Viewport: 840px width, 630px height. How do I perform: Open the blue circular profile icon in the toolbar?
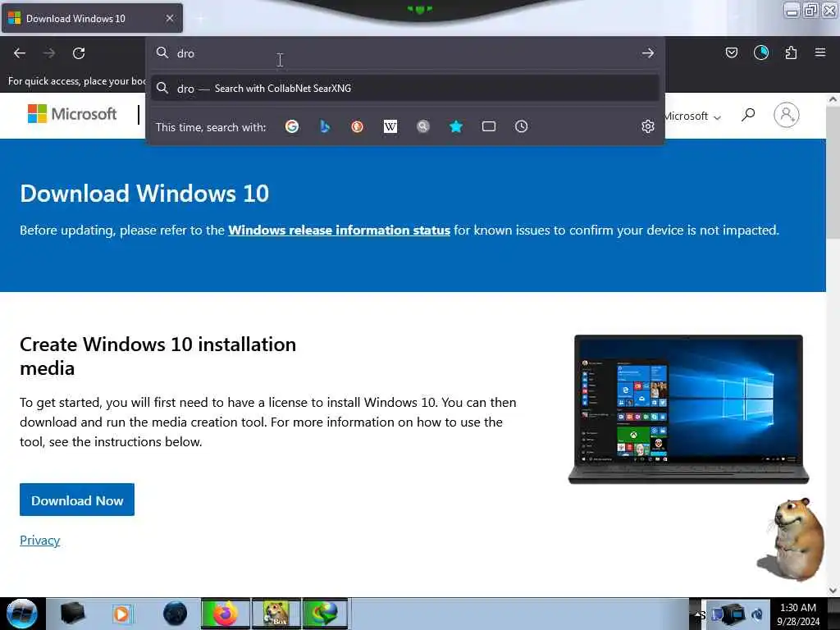click(761, 52)
